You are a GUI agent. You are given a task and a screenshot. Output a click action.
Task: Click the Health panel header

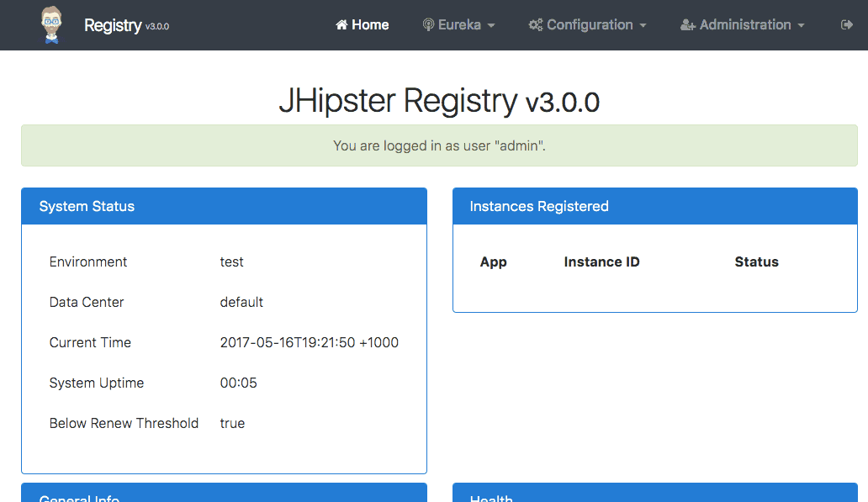coord(655,493)
